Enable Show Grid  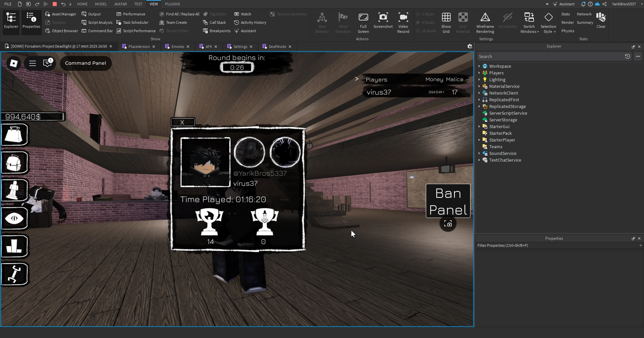[x=446, y=22]
